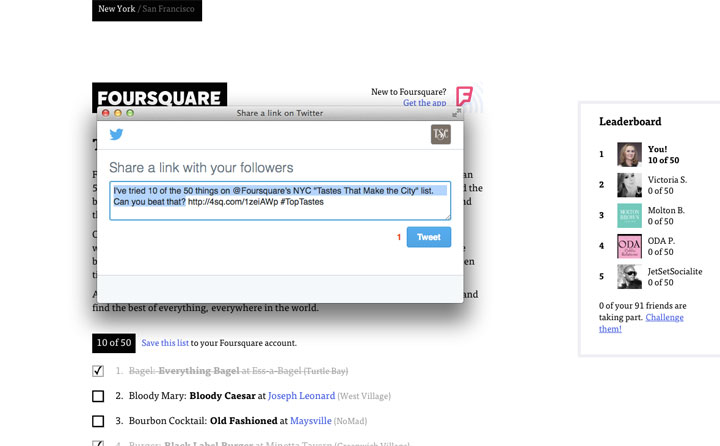Open Victoria S. profile picture

[x=629, y=185]
